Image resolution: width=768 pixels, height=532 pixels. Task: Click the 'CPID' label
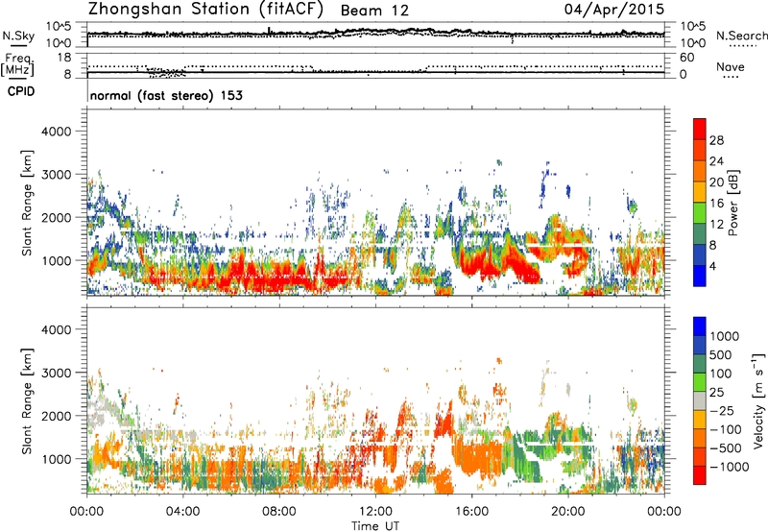click(21, 91)
